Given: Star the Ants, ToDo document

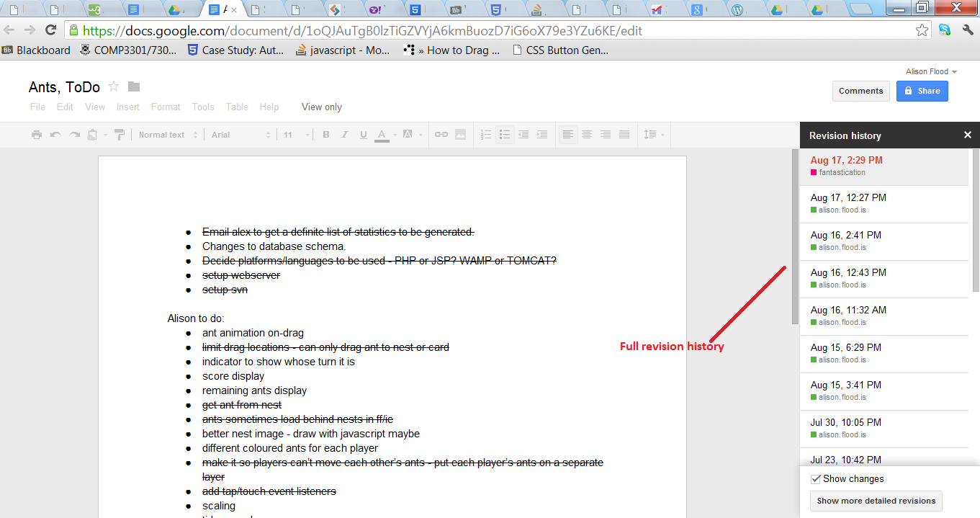Looking at the screenshot, I should 113,87.
